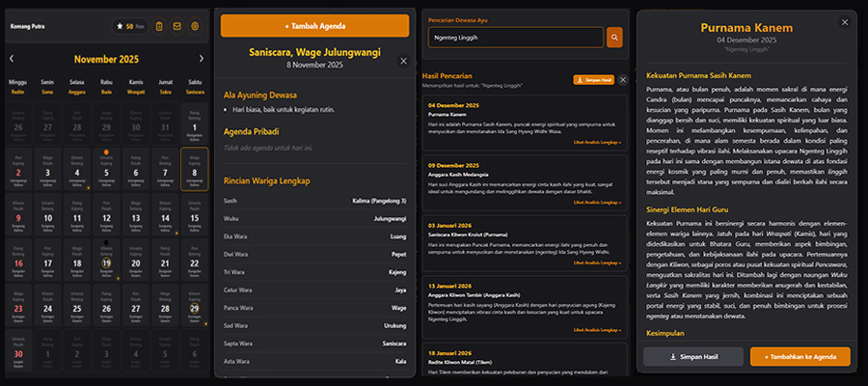Click Tambahkan ke Agenda button
Image resolution: width=868 pixels, height=386 pixels.
[x=800, y=356]
